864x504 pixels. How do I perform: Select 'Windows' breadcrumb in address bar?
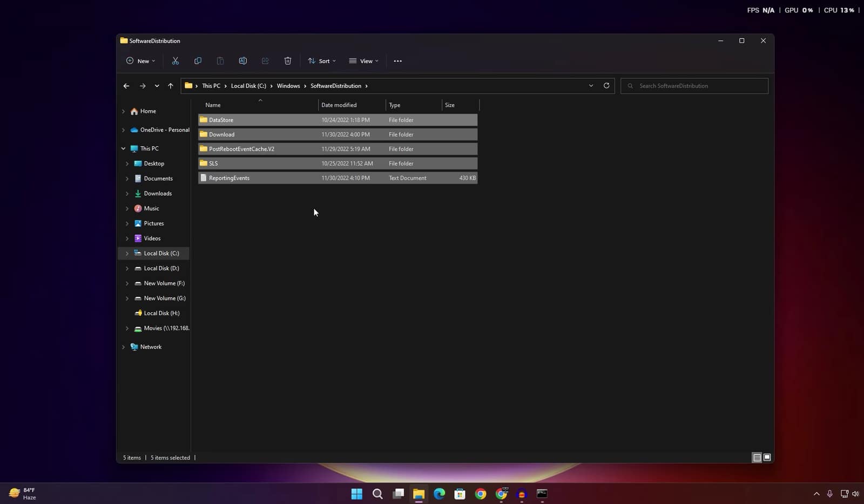pyautogui.click(x=288, y=86)
